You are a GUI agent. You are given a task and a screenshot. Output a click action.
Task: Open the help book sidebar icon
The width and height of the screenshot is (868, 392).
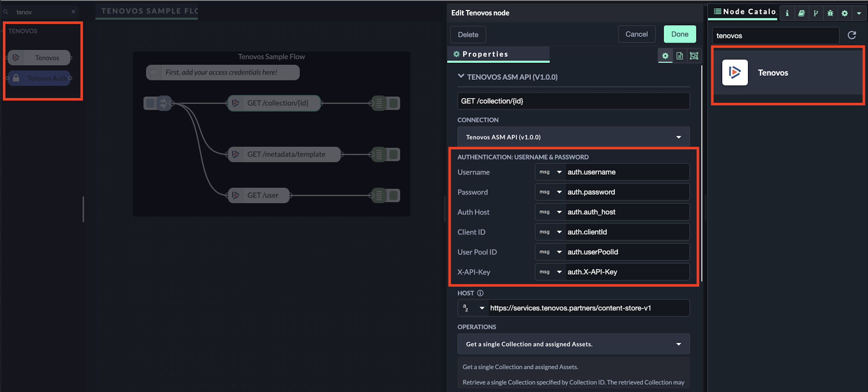click(801, 13)
